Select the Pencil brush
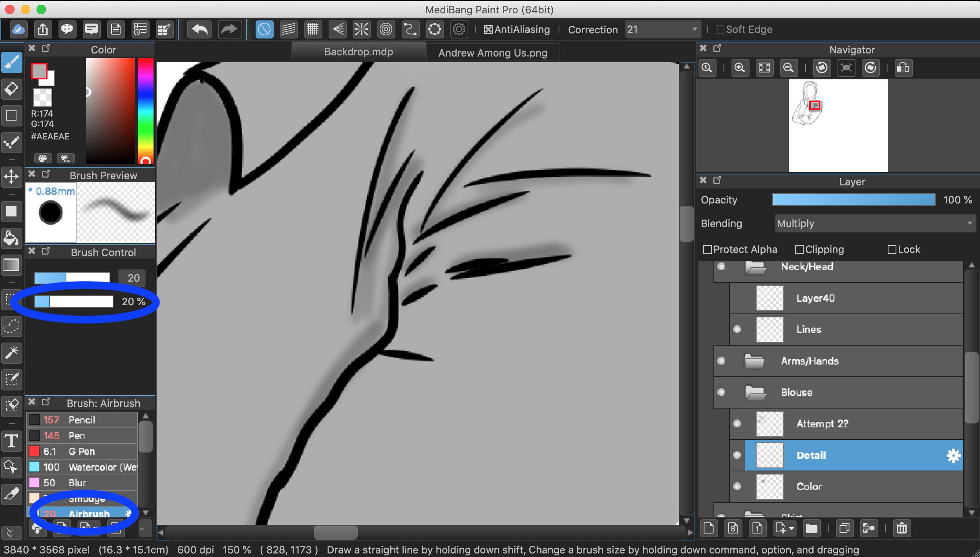The image size is (980, 557). pos(82,420)
